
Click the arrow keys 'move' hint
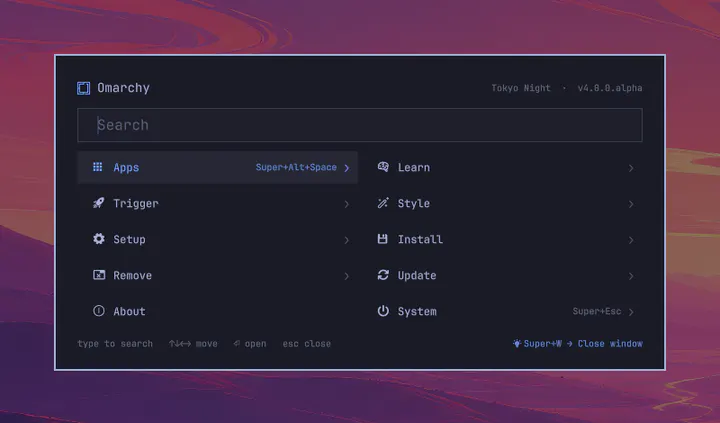pos(193,344)
